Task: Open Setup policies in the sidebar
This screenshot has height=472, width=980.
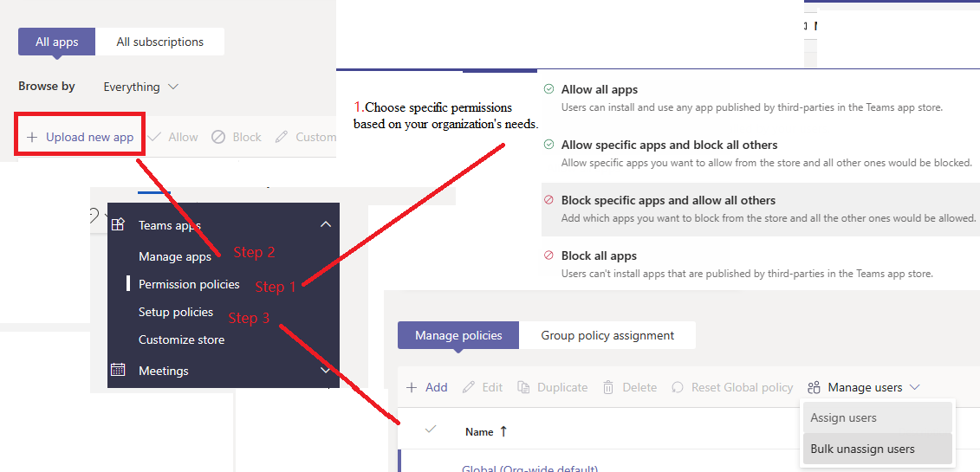Action: (176, 312)
